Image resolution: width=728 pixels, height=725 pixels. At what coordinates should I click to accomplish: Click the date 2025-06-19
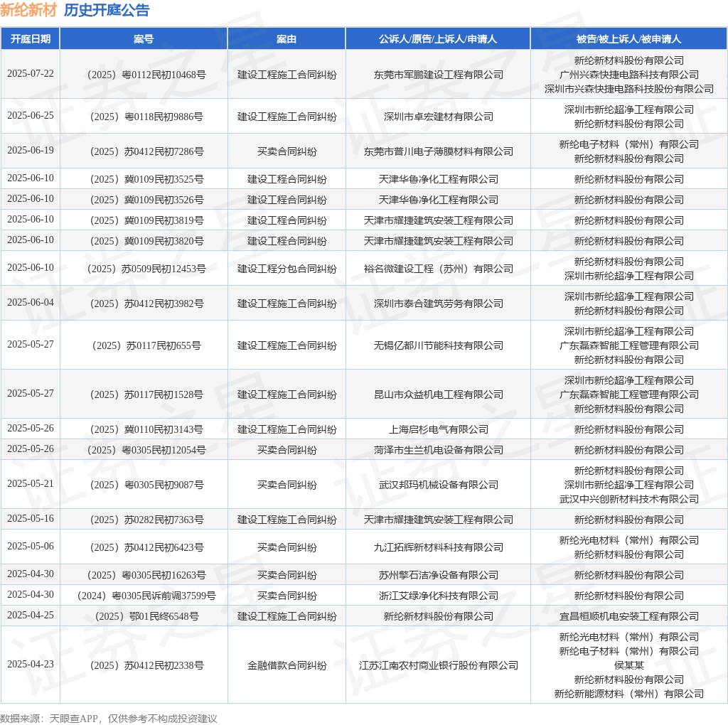tap(31, 151)
